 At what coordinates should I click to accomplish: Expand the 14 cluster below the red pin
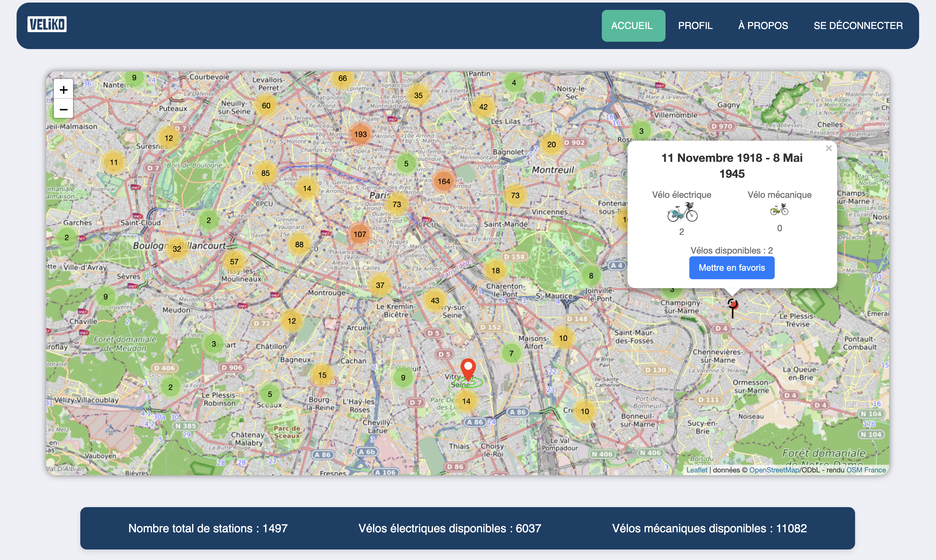pyautogui.click(x=466, y=401)
